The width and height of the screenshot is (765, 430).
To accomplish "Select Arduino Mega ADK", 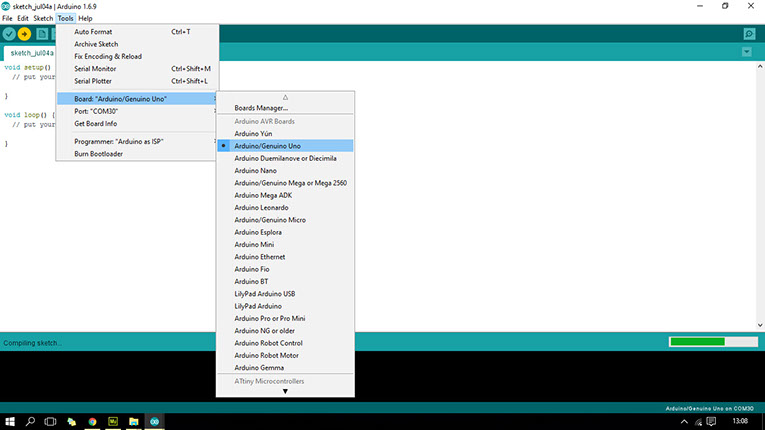I will 285,195.
